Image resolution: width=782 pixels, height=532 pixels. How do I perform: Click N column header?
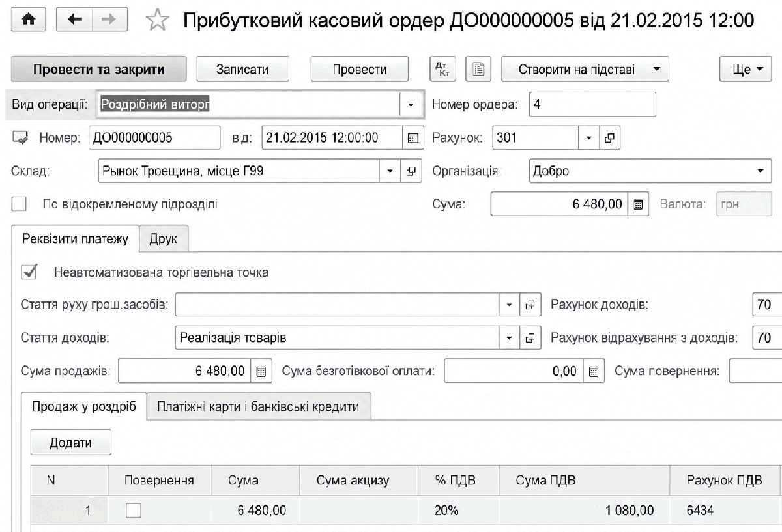click(69, 481)
